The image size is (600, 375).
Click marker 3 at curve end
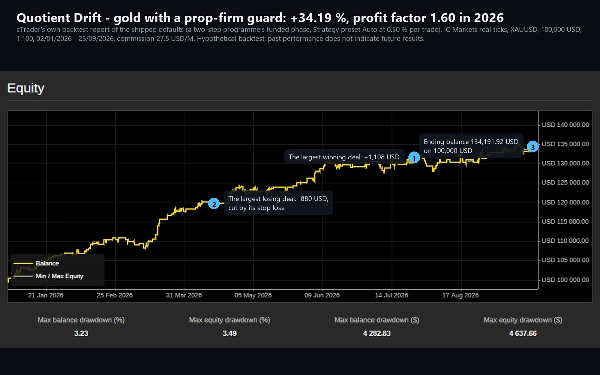(532, 147)
